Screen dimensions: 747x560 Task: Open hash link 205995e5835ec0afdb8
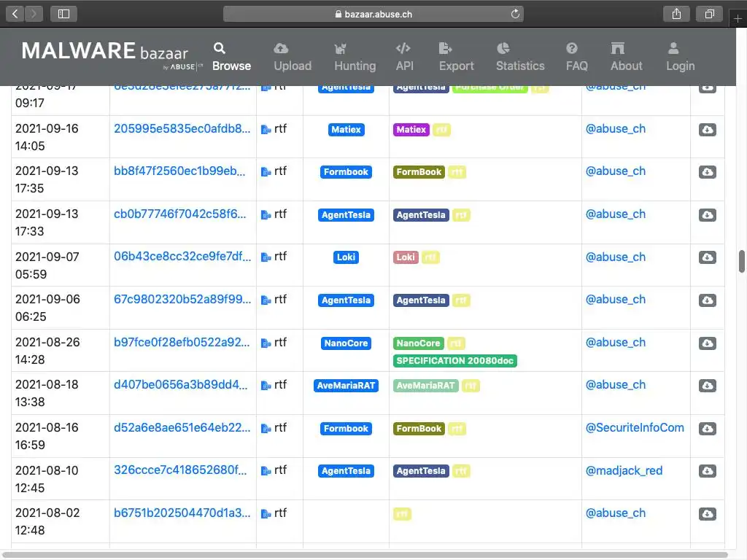pyautogui.click(x=182, y=129)
